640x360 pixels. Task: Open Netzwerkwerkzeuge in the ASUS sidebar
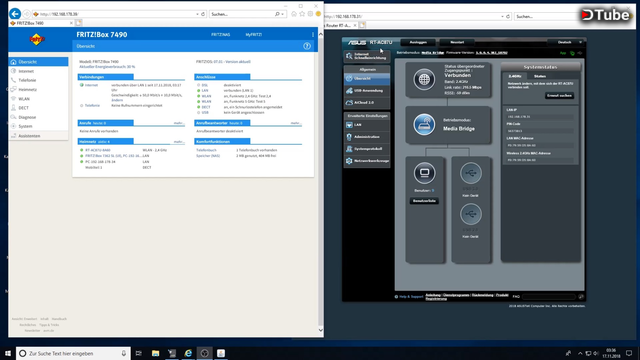(x=367, y=161)
